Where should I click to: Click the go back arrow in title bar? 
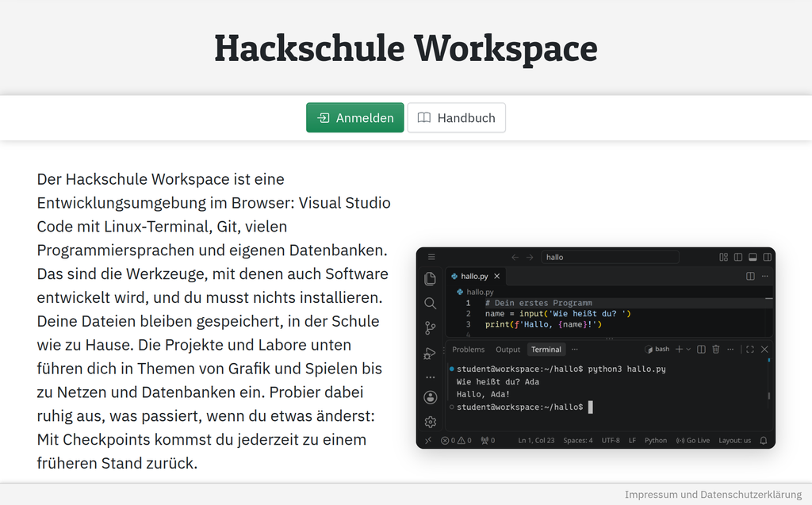515,257
